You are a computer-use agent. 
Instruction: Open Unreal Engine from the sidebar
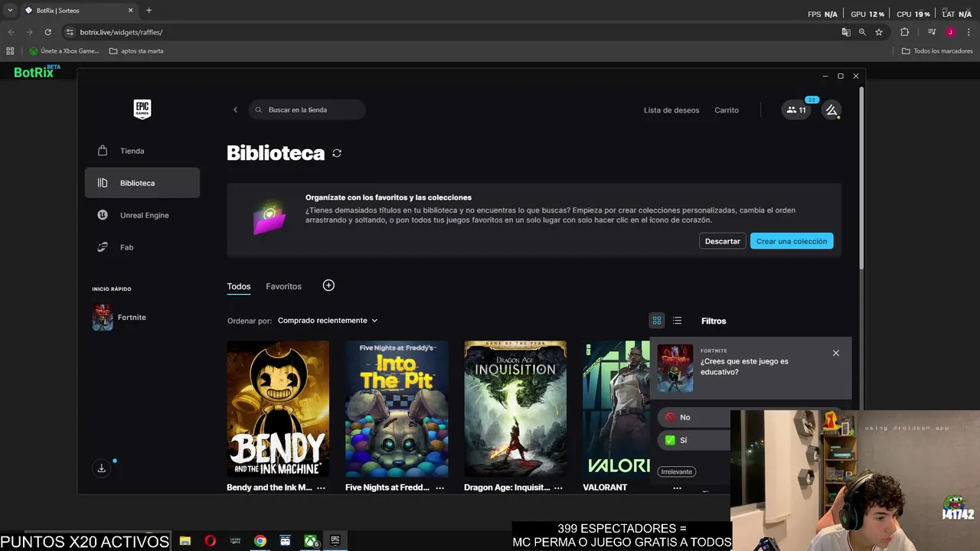tap(142, 215)
